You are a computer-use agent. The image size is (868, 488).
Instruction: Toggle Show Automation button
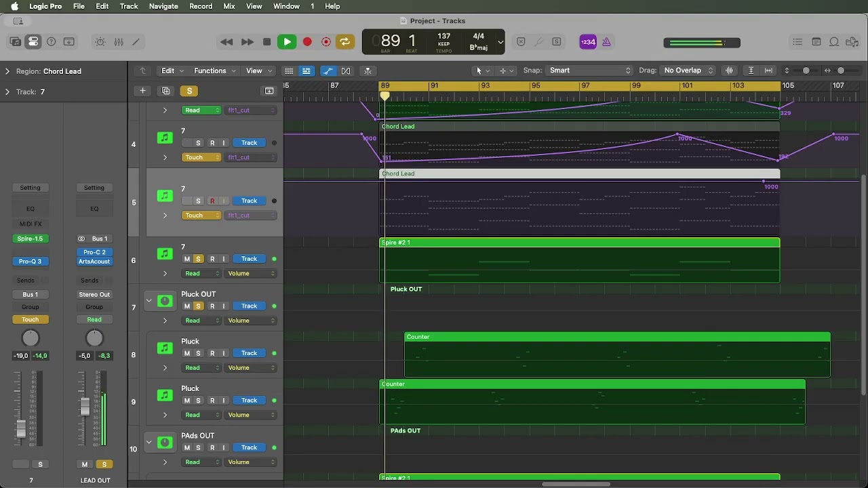328,70
